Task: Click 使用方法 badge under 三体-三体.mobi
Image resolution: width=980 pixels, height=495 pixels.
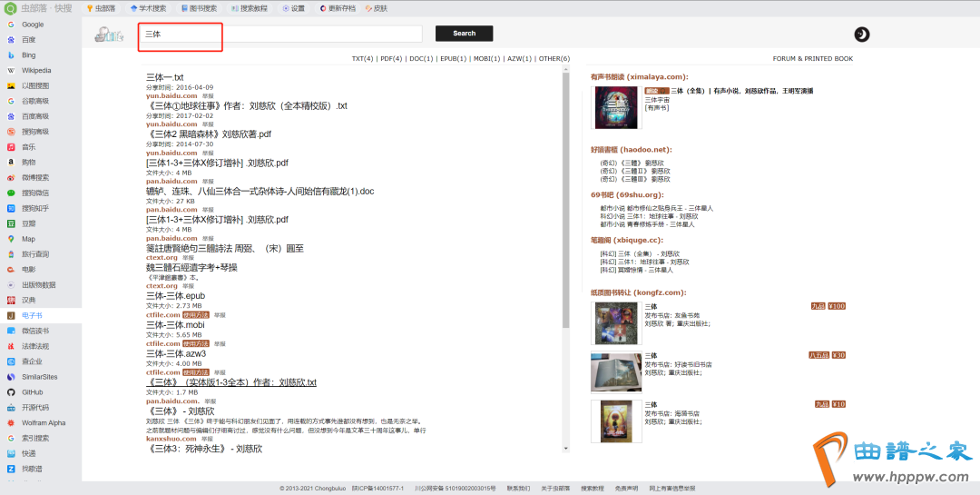Action: pos(195,344)
